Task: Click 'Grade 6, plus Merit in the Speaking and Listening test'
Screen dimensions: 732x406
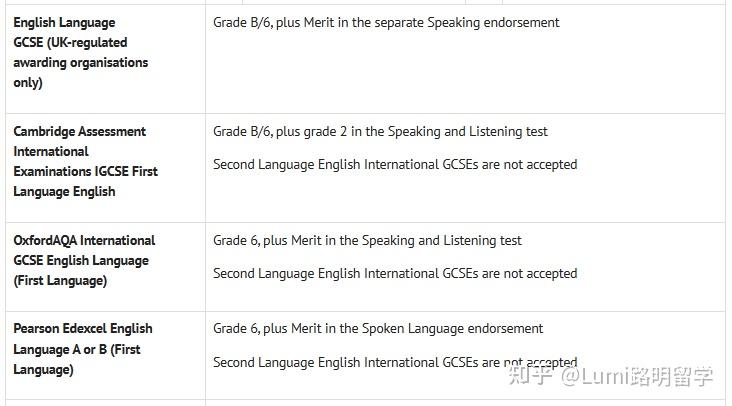Action: [x=367, y=241]
